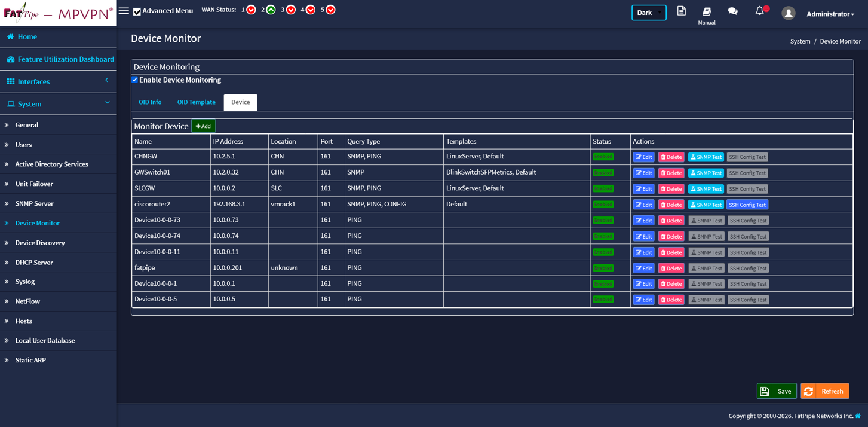Open the hamburger menu icon
Image resolution: width=868 pixels, height=427 pixels.
coord(124,11)
